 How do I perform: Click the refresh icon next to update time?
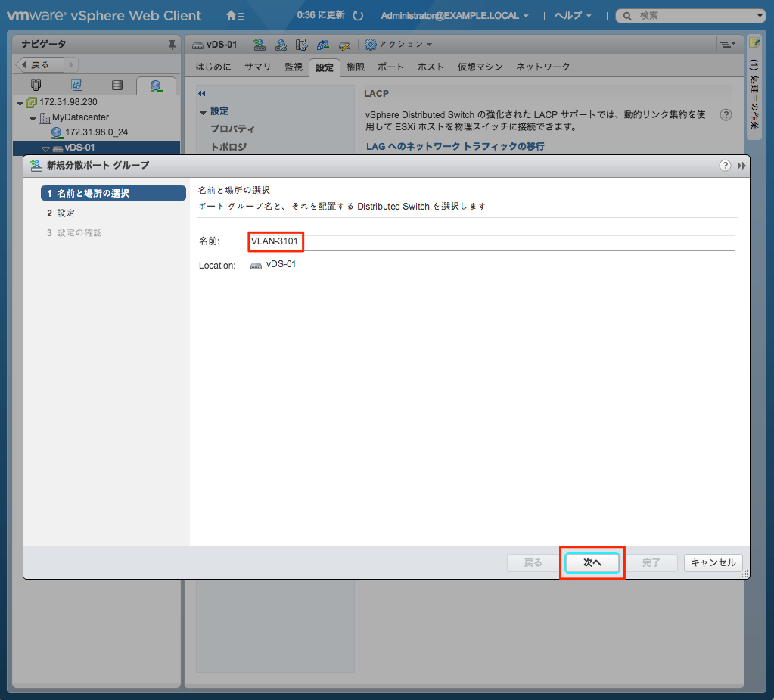pos(358,16)
